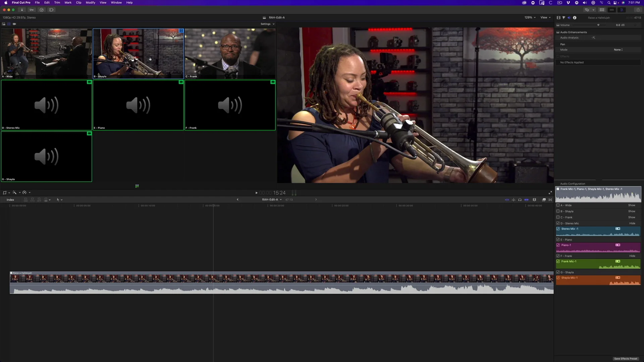Enable the A - Wide audio checkbox
This screenshot has width=644, height=362.
[x=558, y=205]
